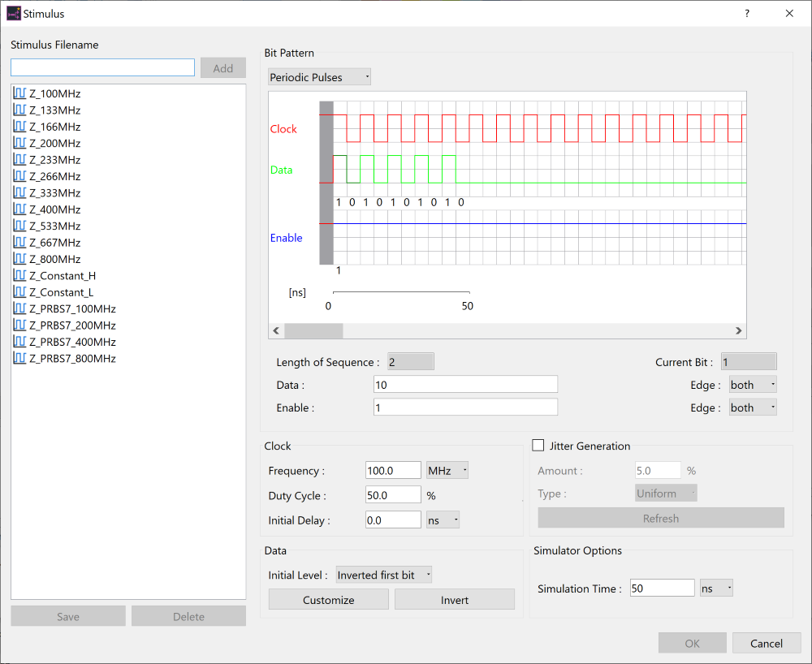Viewport: 812px width, 664px height.
Task: Open the Initial Level dropdown
Action: pos(384,575)
